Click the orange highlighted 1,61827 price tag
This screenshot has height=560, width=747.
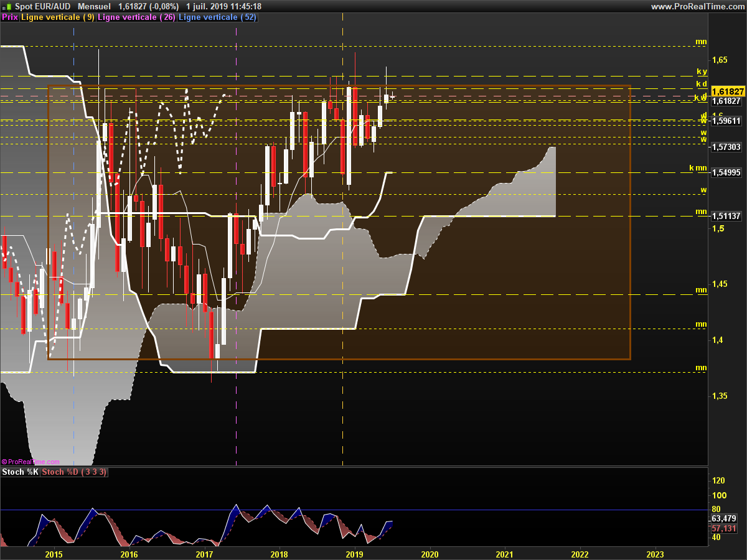[728, 91]
